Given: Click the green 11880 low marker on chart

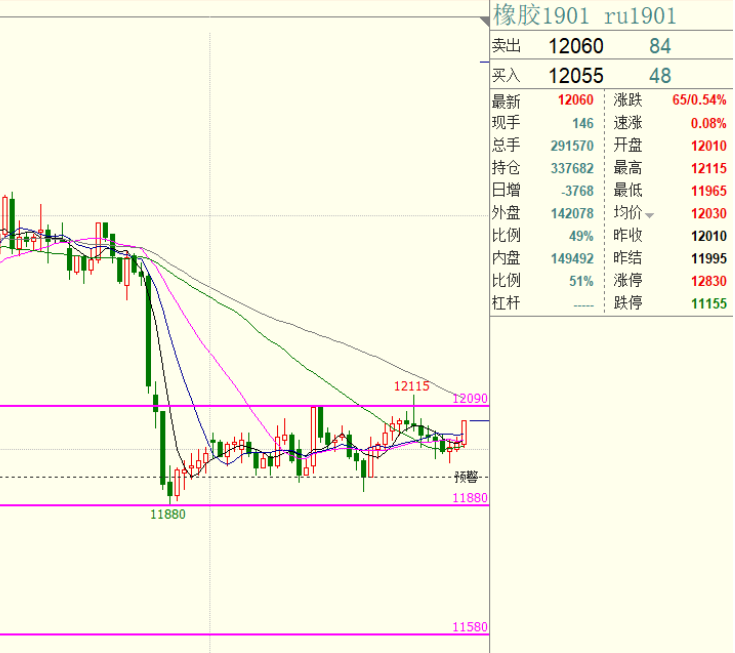Looking at the screenshot, I should tap(168, 514).
